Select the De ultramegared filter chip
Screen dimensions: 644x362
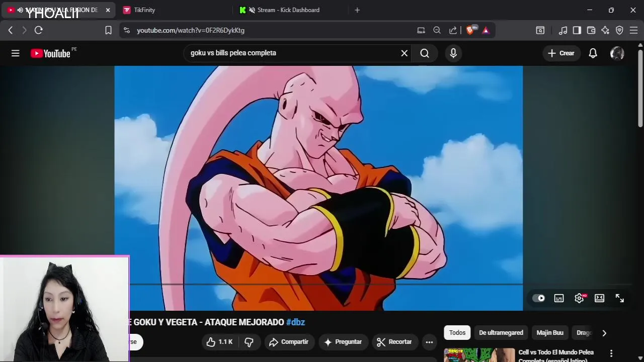tap(501, 333)
